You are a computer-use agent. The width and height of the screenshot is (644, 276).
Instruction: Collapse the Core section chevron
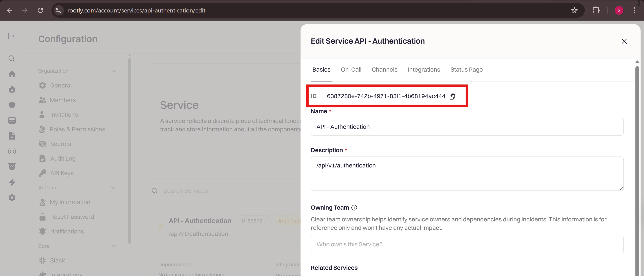pyautogui.click(x=114, y=246)
